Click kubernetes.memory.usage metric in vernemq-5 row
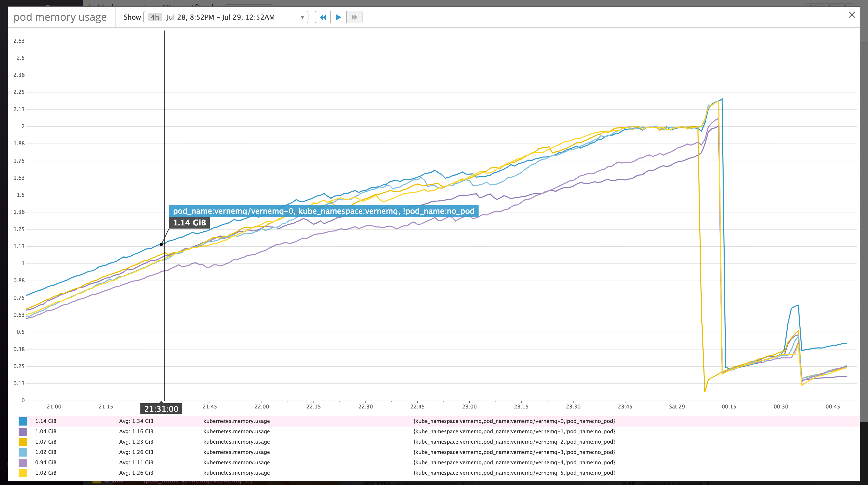868x485 pixels. click(x=237, y=473)
